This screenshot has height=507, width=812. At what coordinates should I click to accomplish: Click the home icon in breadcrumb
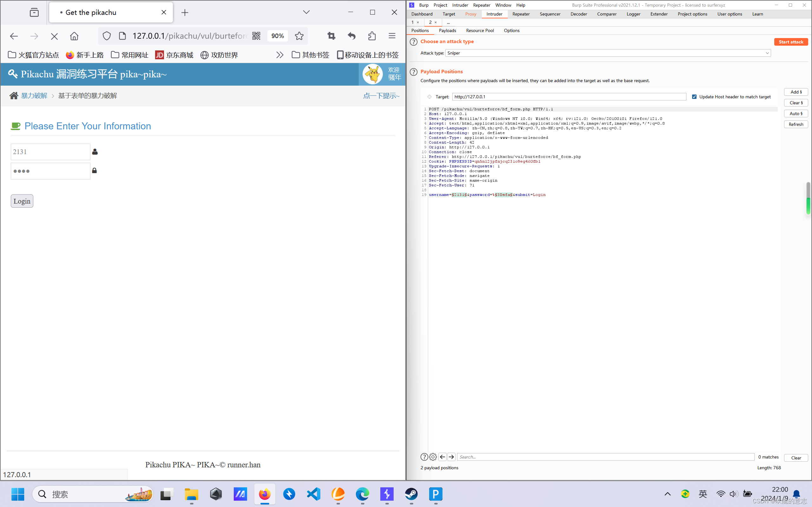coord(14,95)
